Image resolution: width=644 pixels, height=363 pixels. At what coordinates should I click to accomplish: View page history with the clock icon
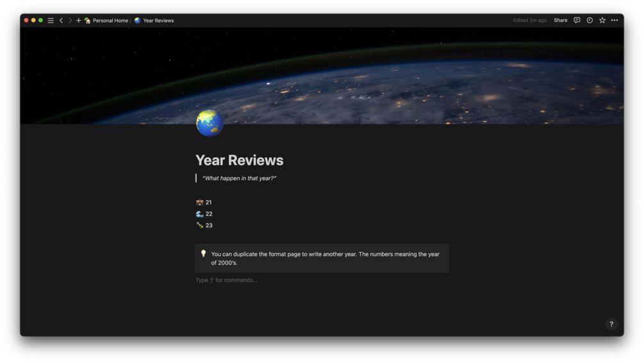click(x=590, y=20)
